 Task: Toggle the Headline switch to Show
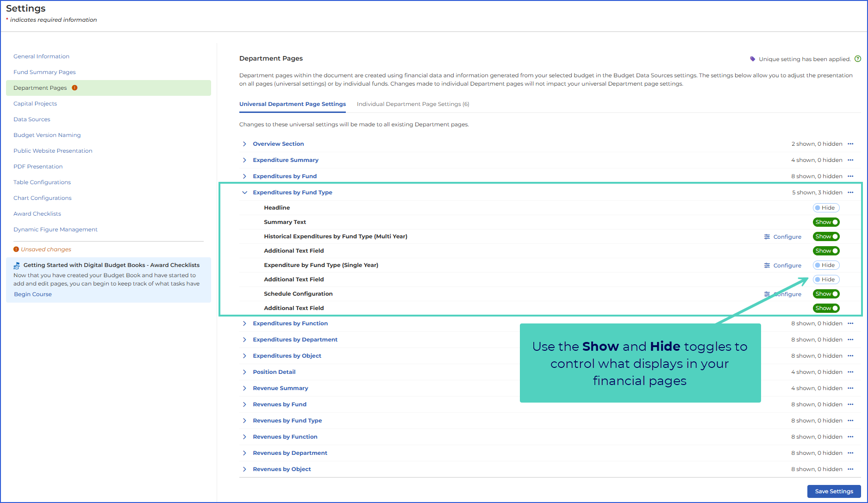pyautogui.click(x=826, y=208)
